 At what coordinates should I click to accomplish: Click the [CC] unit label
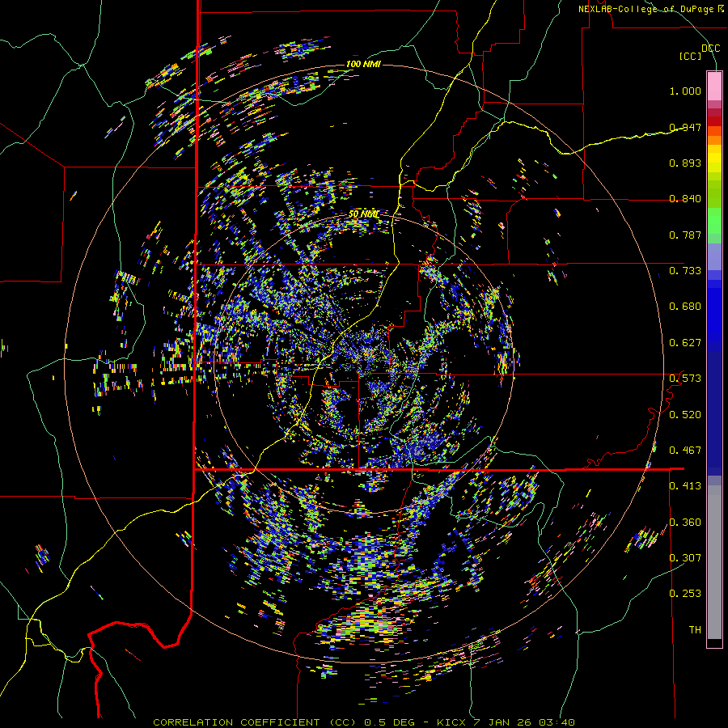point(691,56)
